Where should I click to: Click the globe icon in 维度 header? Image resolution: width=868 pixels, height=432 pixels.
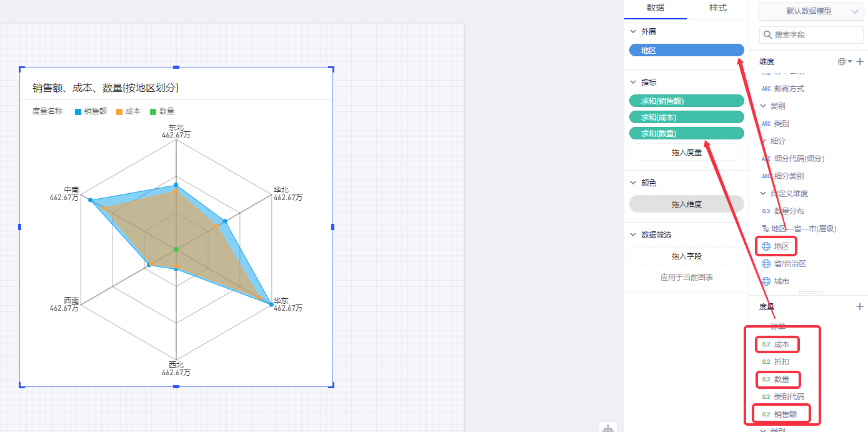click(x=842, y=61)
